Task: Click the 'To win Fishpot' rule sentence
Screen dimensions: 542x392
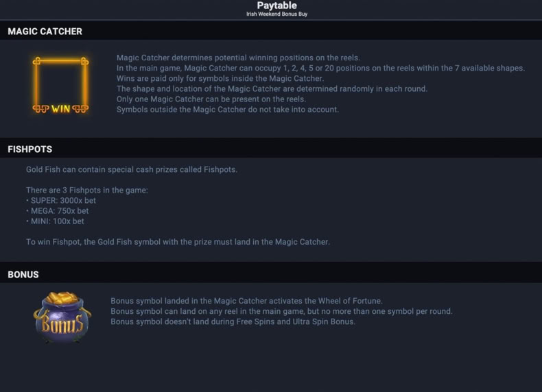Action: [x=178, y=242]
